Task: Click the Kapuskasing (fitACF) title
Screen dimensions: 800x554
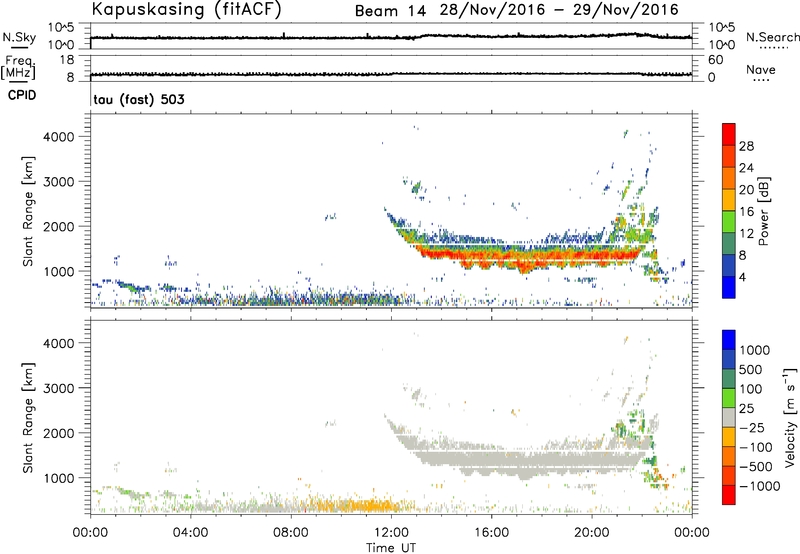Action: tap(186, 10)
